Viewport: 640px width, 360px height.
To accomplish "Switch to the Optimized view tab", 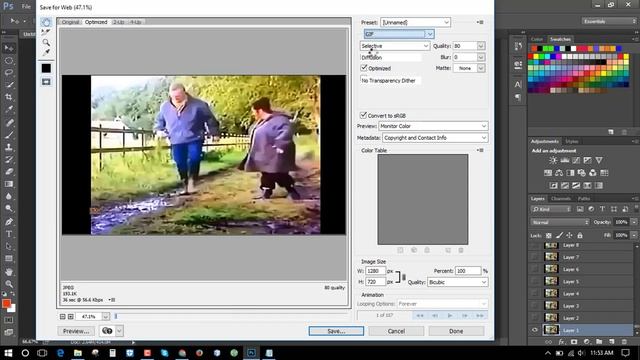I will 96,22.
